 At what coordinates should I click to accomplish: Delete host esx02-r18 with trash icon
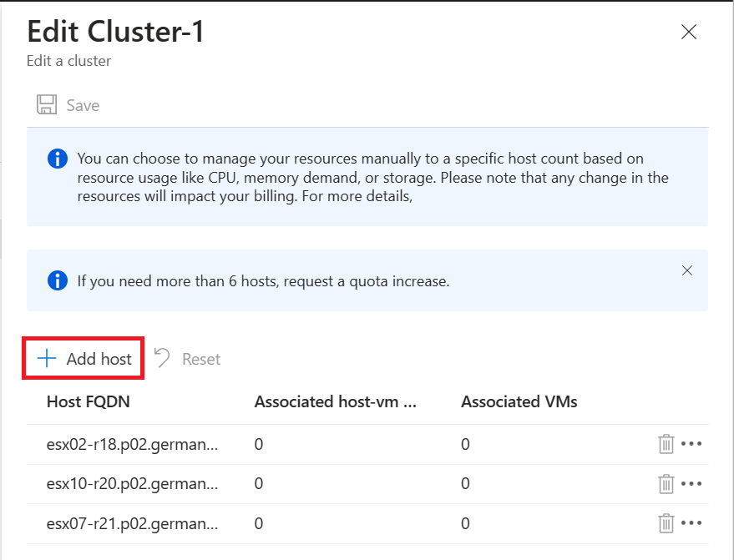coord(666,443)
